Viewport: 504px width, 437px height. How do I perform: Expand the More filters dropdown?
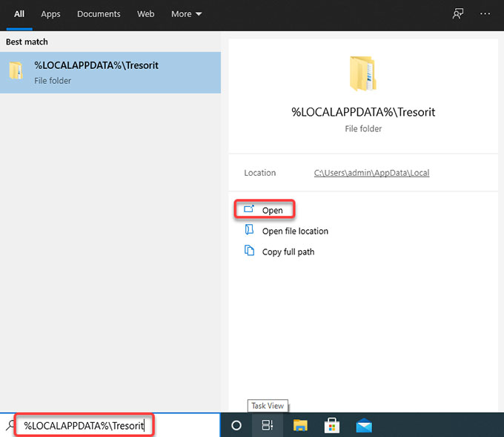click(x=187, y=14)
